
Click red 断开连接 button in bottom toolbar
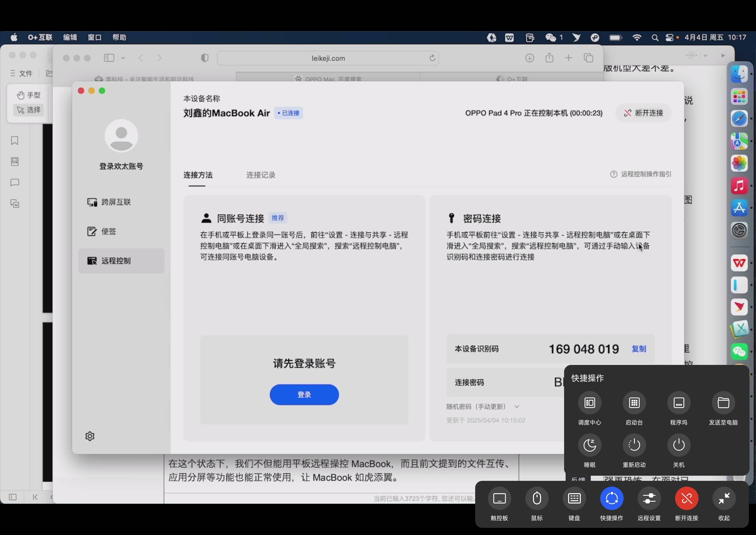(686, 498)
